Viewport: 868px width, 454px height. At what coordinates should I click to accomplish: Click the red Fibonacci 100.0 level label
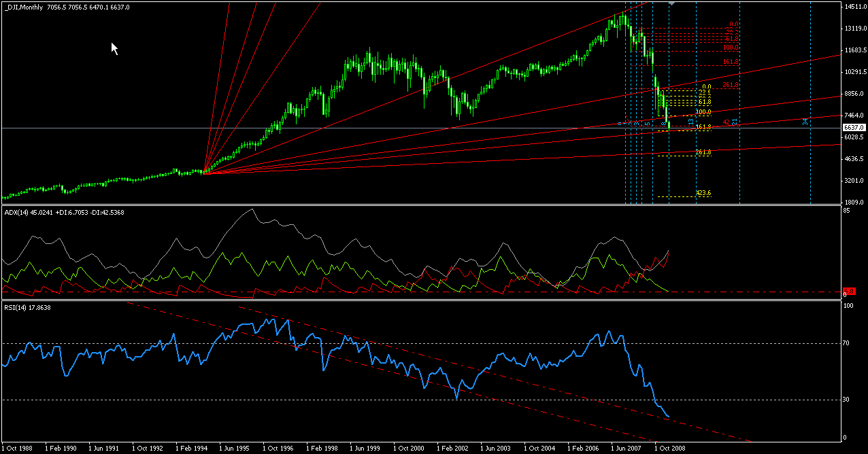731,48
